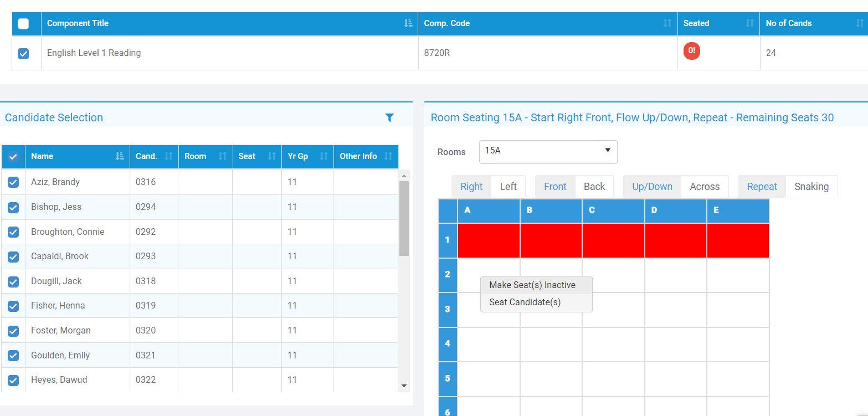
Task: Sort candidates by Name column icon
Action: click(x=120, y=156)
